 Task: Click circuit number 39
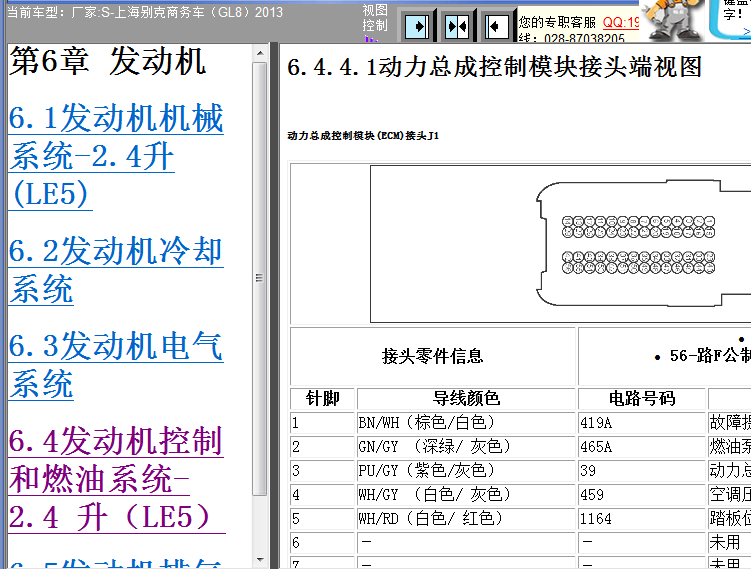coord(642,470)
